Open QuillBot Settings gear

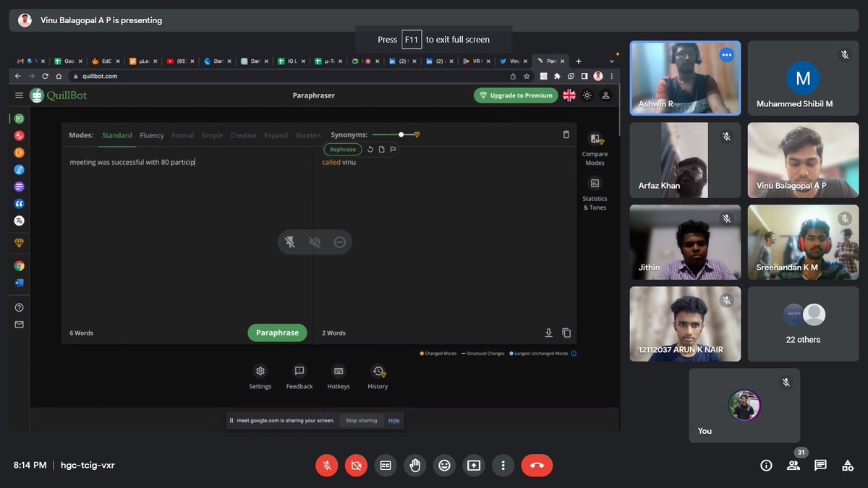click(x=260, y=377)
